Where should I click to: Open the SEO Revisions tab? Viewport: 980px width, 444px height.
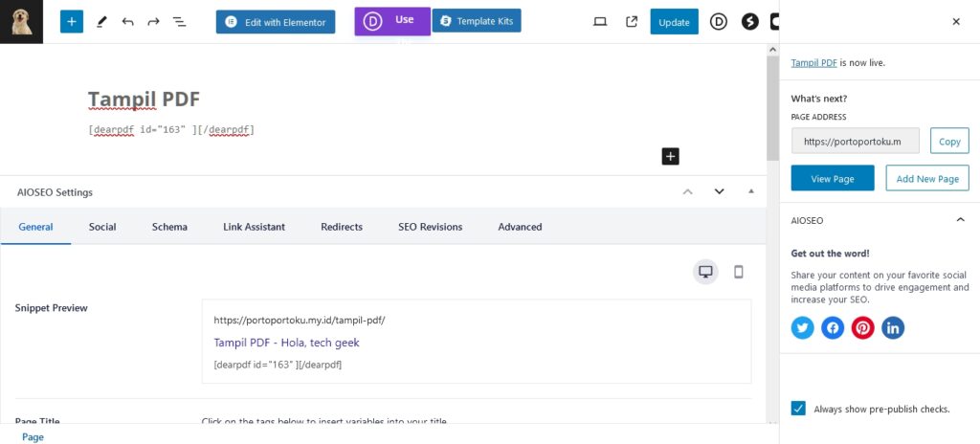pos(430,227)
